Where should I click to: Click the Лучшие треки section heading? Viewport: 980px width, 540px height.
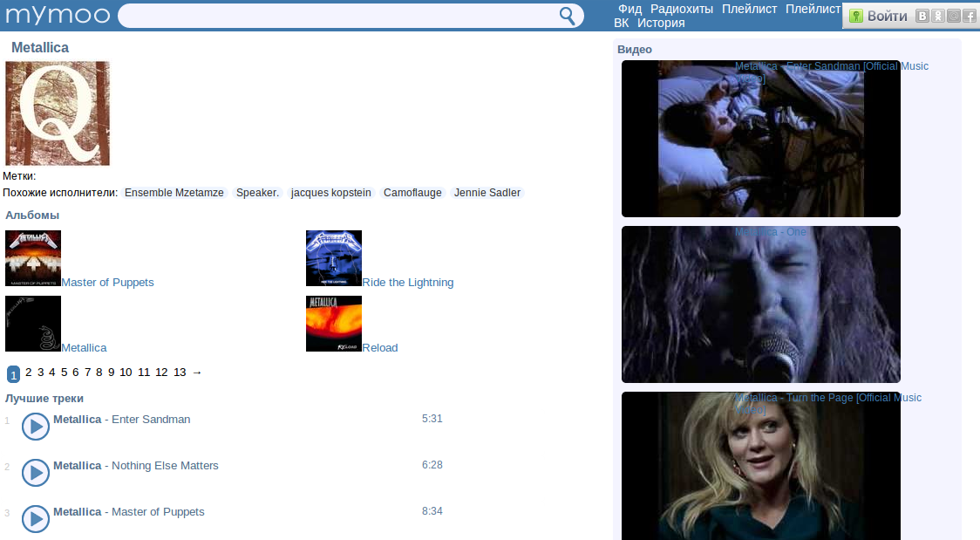[44, 399]
